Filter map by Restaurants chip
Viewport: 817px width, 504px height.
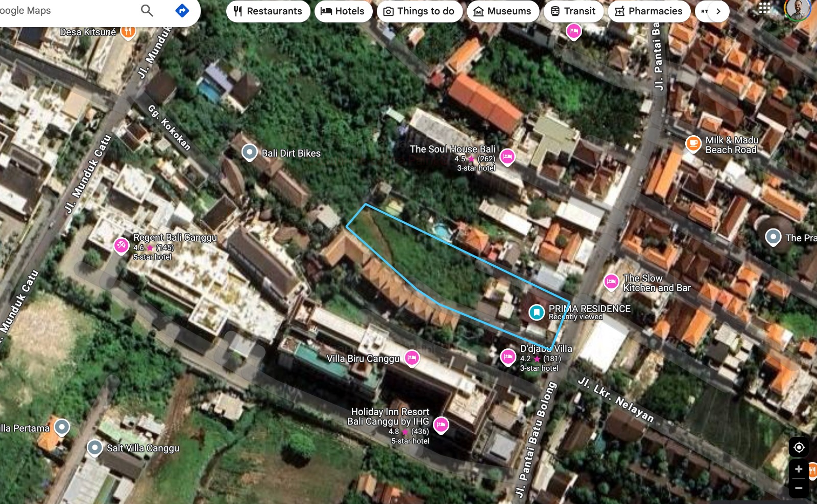pyautogui.click(x=268, y=11)
